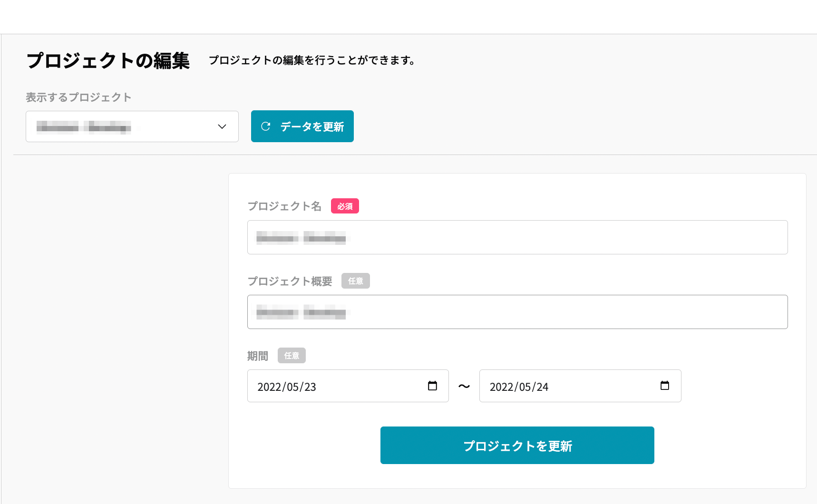Click the プロジェクトを更新 button

(x=517, y=445)
